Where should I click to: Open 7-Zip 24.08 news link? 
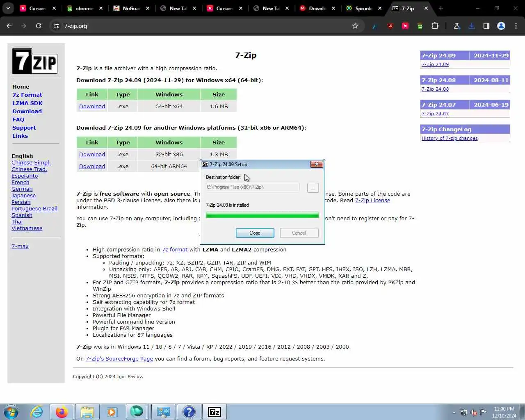coord(435,89)
